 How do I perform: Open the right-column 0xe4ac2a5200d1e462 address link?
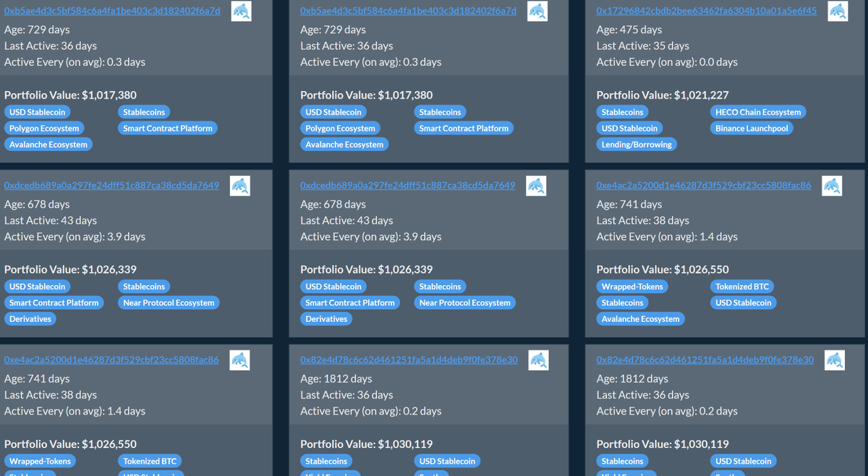704,185
